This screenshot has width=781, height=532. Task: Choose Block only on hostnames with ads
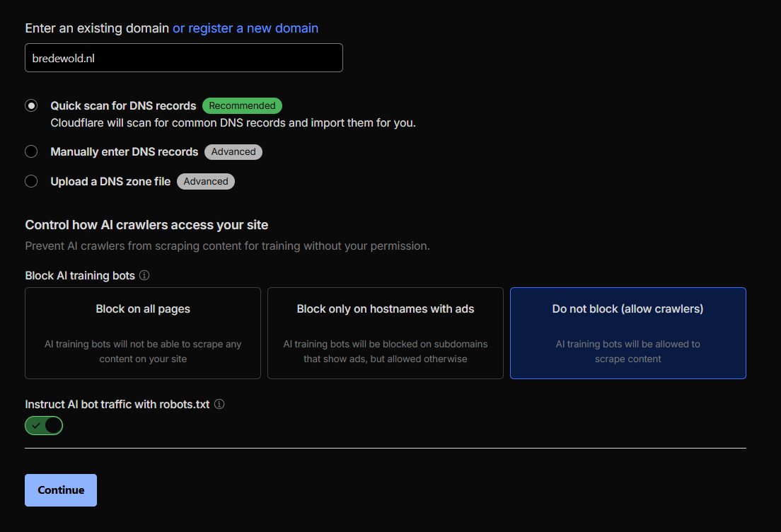(385, 332)
